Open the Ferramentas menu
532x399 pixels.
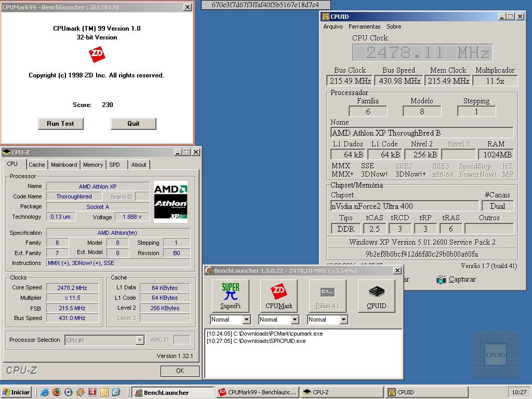(364, 26)
